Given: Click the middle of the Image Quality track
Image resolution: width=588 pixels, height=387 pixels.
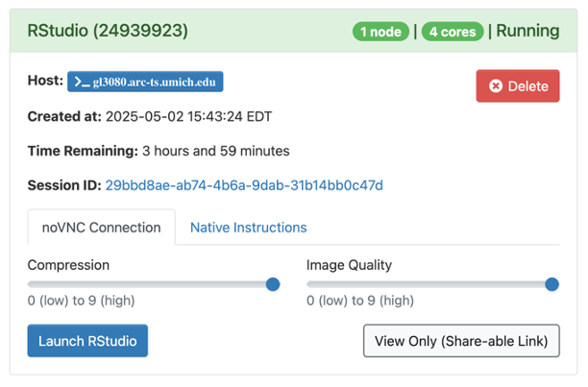Looking at the screenshot, I should (x=429, y=284).
